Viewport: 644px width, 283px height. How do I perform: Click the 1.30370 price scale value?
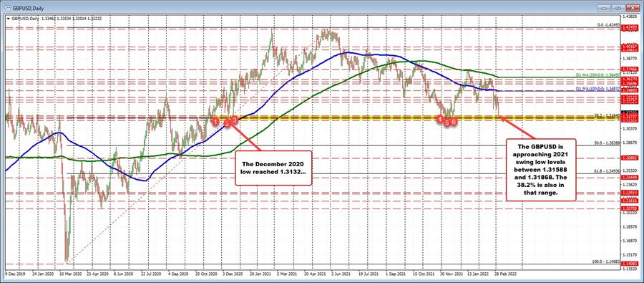629,128
